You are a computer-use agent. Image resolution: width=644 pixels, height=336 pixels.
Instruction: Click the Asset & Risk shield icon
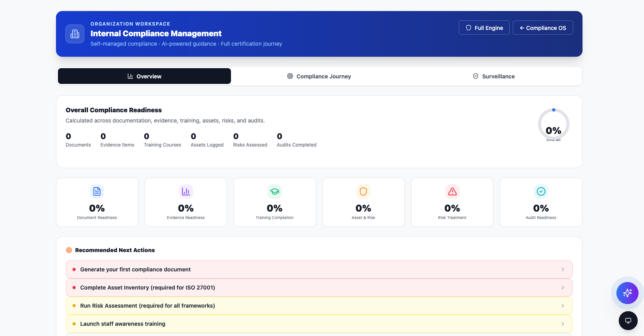(363, 191)
